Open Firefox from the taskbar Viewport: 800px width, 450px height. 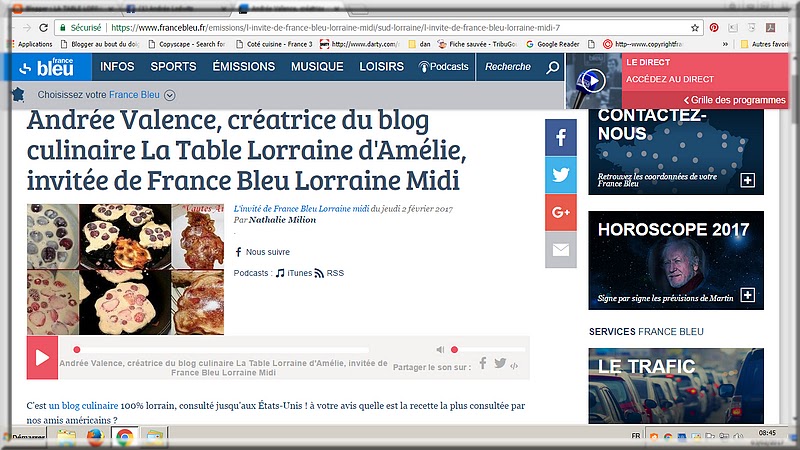tap(95, 437)
